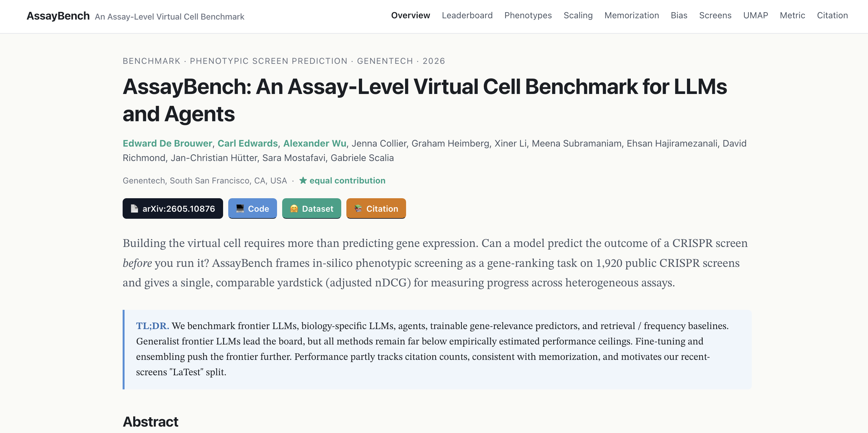Click author name Jan-Christian Hütter
The width and height of the screenshot is (868, 433).
214,158
